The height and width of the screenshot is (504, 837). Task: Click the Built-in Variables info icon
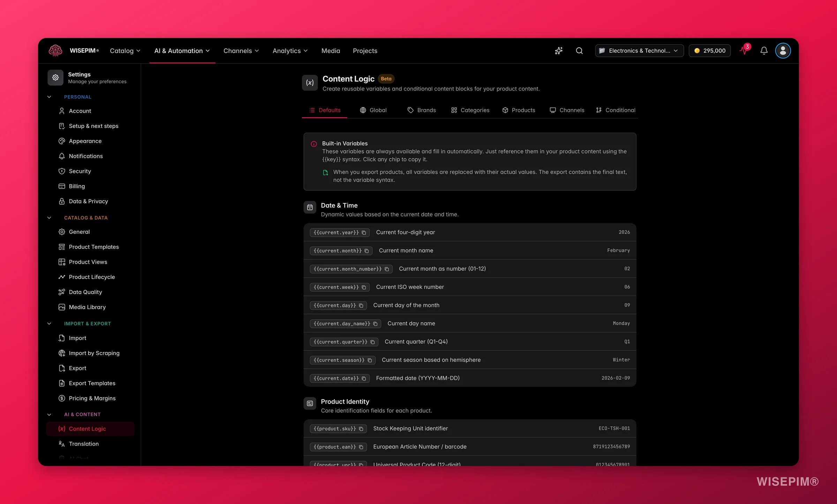point(314,144)
